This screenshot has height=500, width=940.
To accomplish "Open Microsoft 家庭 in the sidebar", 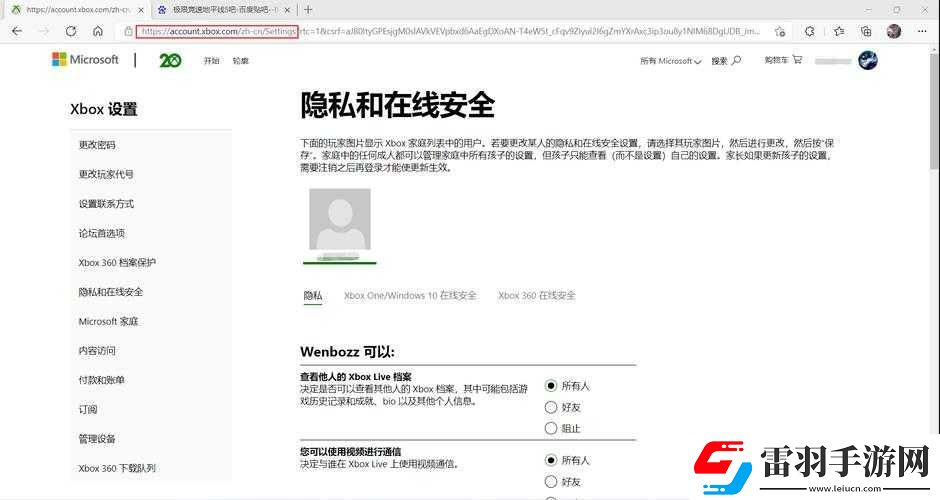I will pyautogui.click(x=108, y=321).
